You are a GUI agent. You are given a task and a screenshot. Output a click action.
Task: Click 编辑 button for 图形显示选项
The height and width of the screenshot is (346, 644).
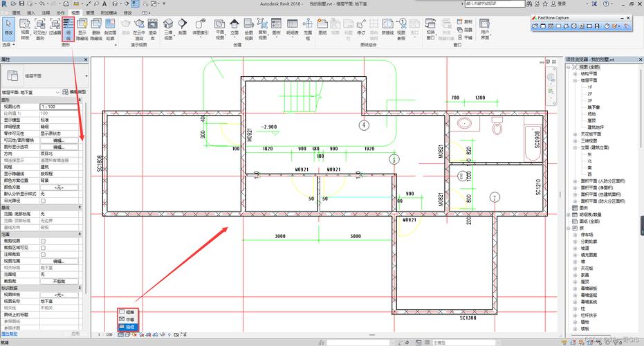tap(59, 147)
